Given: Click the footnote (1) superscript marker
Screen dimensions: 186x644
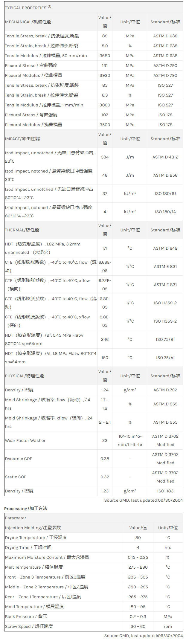Looking at the screenshot, I should tap(50, 6).
